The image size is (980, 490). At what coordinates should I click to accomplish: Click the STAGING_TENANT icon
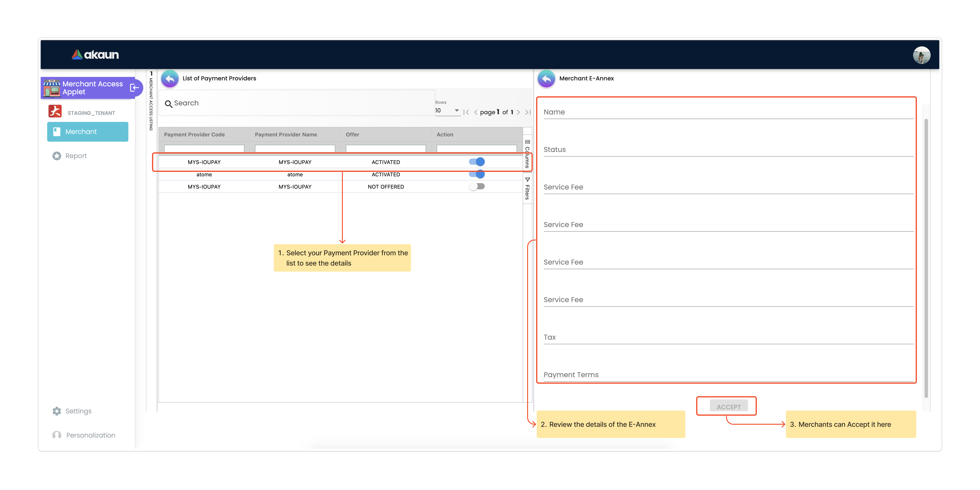click(55, 111)
